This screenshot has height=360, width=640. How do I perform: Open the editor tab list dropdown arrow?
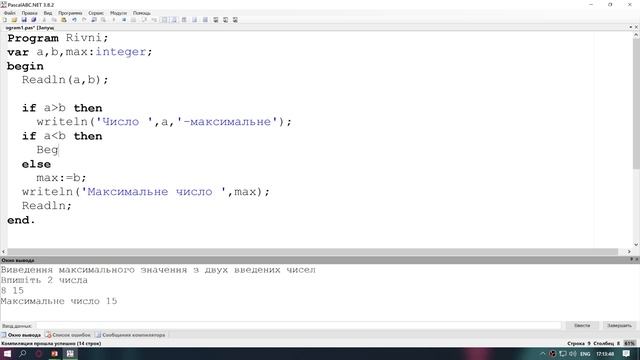[x=631, y=27]
